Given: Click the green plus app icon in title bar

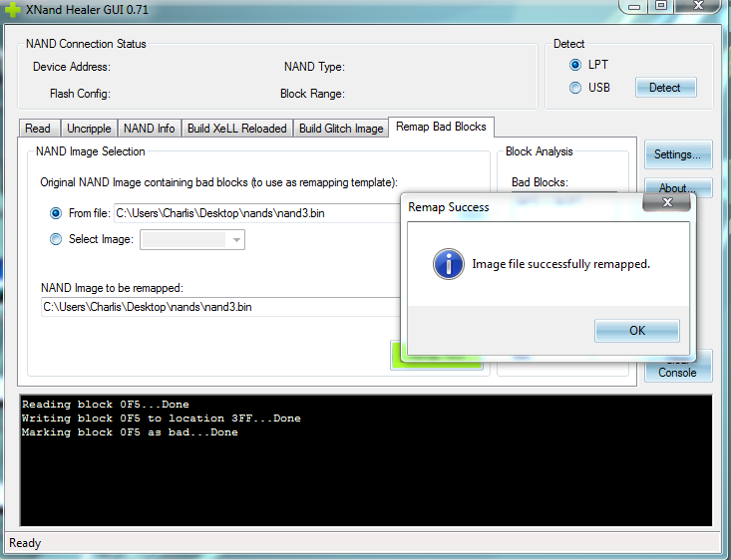Looking at the screenshot, I should pyautogui.click(x=11, y=9).
